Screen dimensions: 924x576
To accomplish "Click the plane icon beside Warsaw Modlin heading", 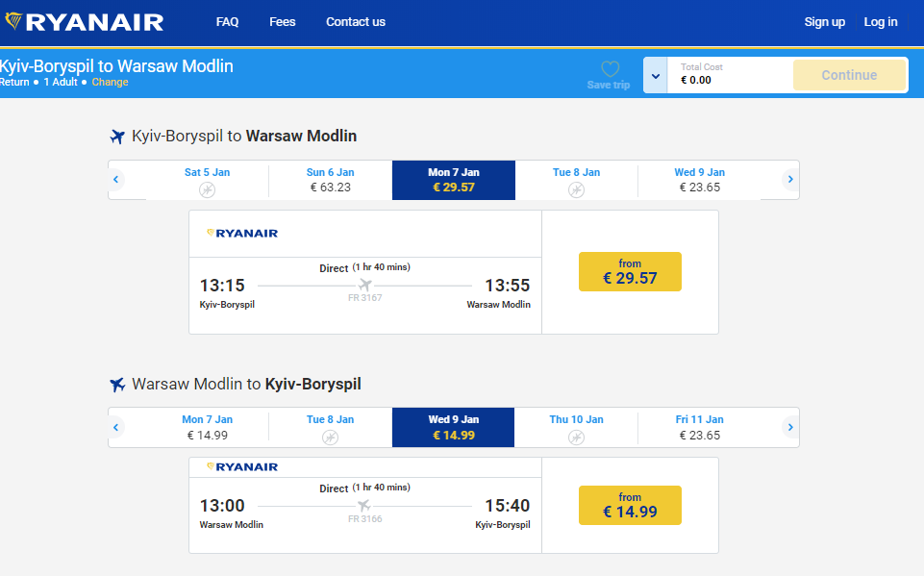I will pos(118,385).
